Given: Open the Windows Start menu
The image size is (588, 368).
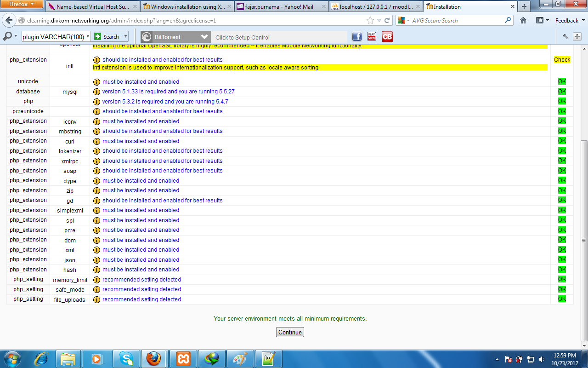Looking at the screenshot, I should click(x=12, y=358).
